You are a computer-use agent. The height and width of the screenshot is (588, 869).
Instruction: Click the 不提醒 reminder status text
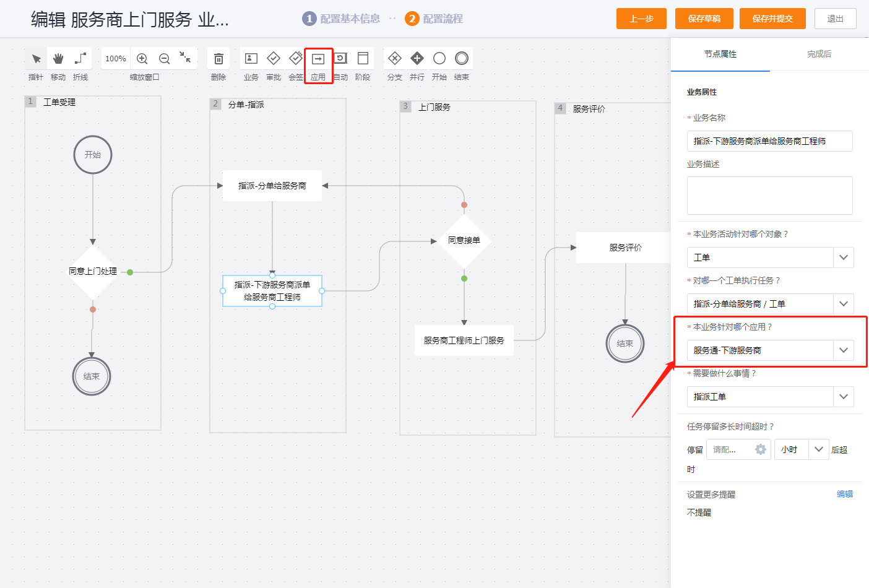pos(699,512)
